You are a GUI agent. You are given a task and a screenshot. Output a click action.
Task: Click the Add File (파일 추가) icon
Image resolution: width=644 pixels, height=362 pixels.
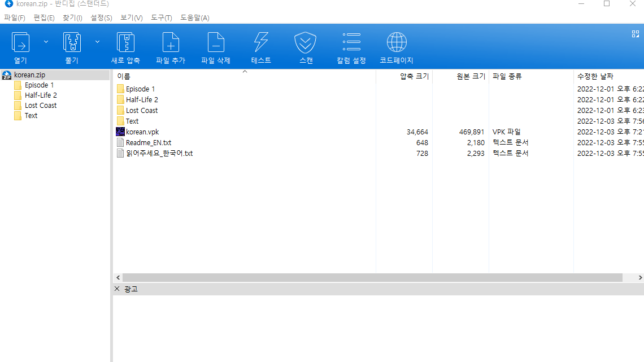point(171,42)
